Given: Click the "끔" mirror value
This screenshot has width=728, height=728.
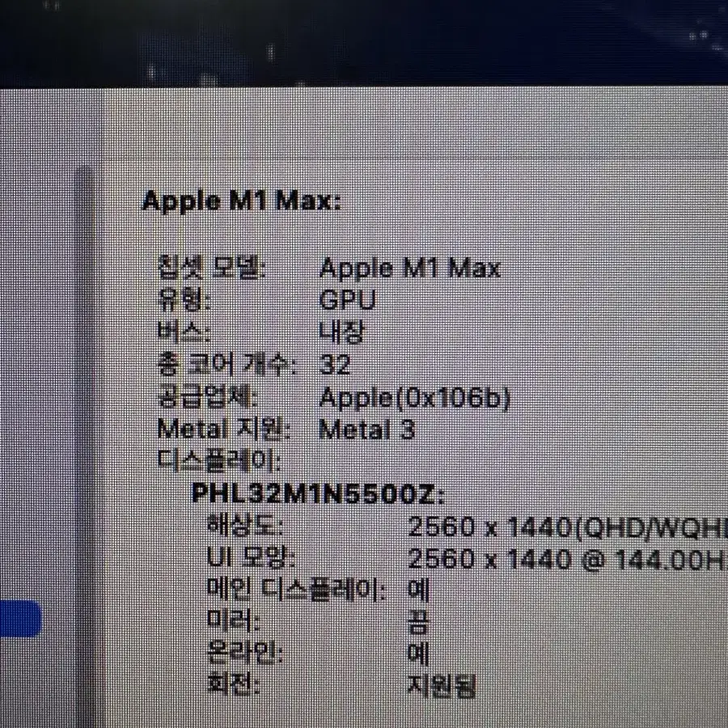Looking at the screenshot, I should click(418, 622).
